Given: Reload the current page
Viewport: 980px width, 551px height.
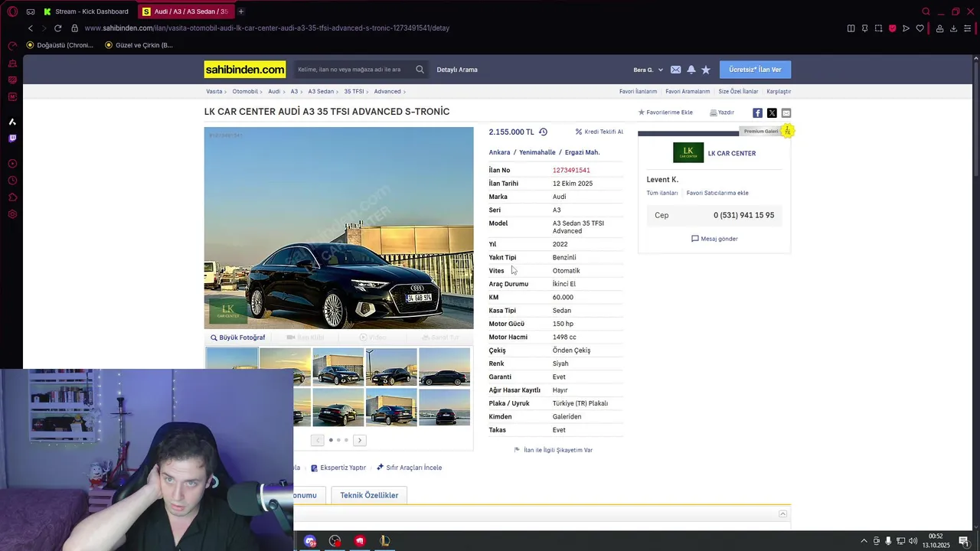Looking at the screenshot, I should click(x=57, y=28).
